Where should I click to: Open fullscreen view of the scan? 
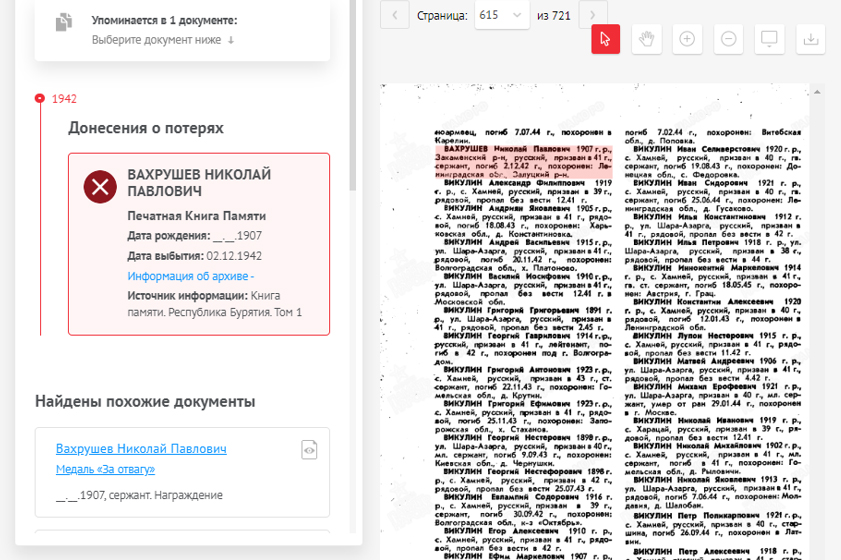click(x=770, y=39)
